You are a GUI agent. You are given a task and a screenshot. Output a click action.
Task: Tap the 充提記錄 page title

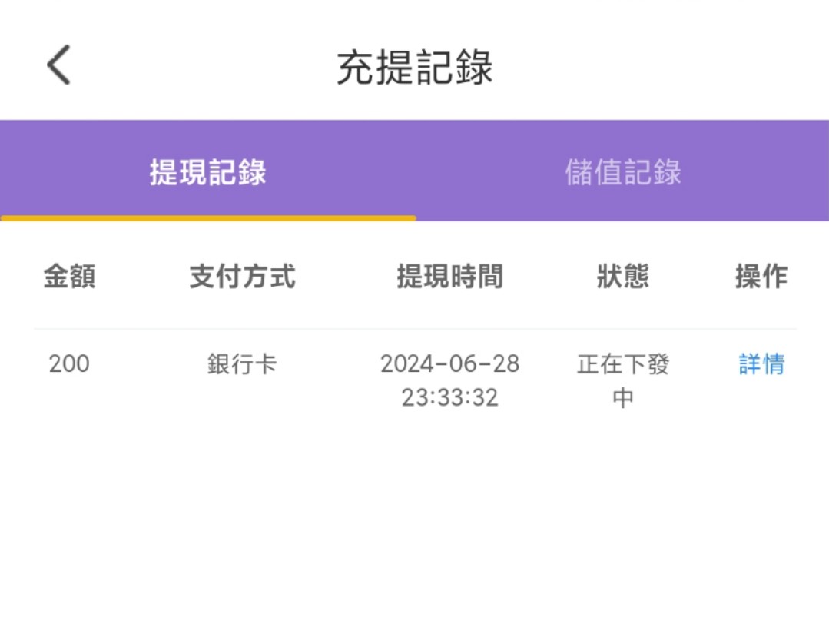pos(415,65)
